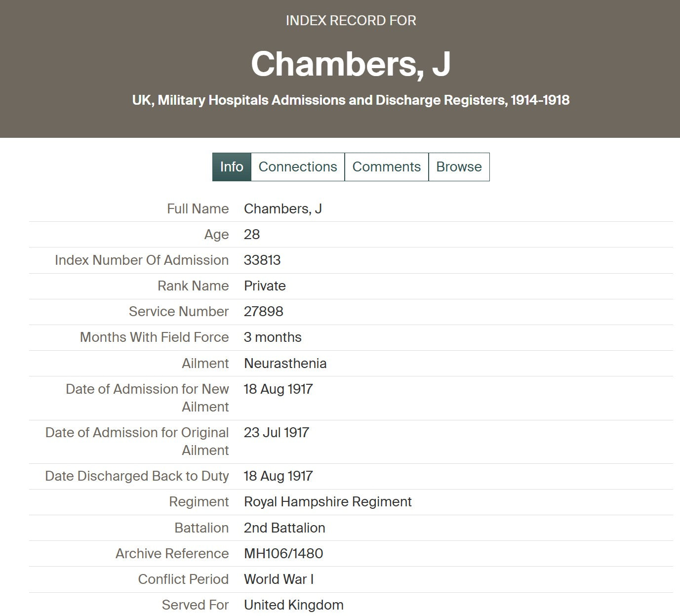
Task: Click the World War I conflict period
Action: tap(279, 579)
